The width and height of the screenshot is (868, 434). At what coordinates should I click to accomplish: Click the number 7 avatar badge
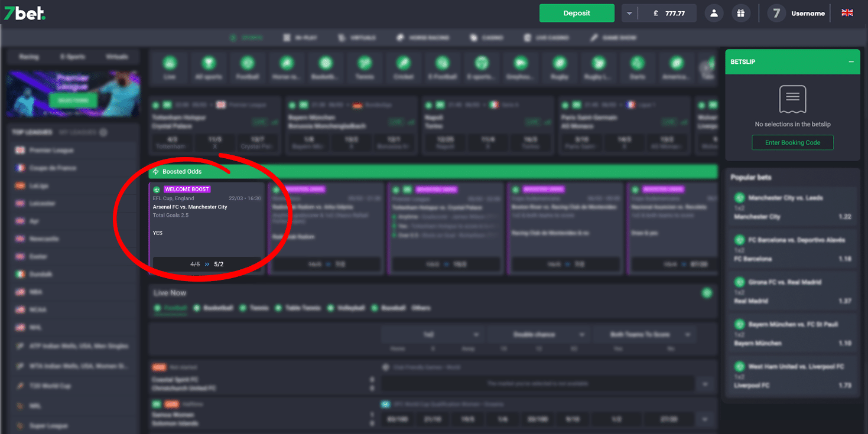[776, 13]
